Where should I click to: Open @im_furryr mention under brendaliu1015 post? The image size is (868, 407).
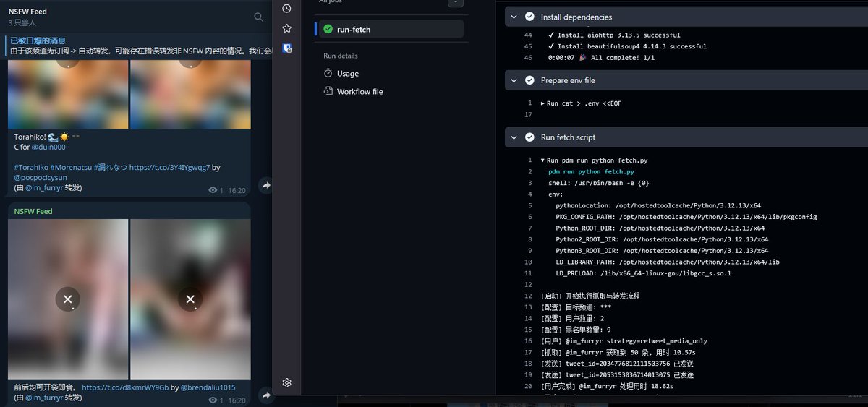click(44, 398)
